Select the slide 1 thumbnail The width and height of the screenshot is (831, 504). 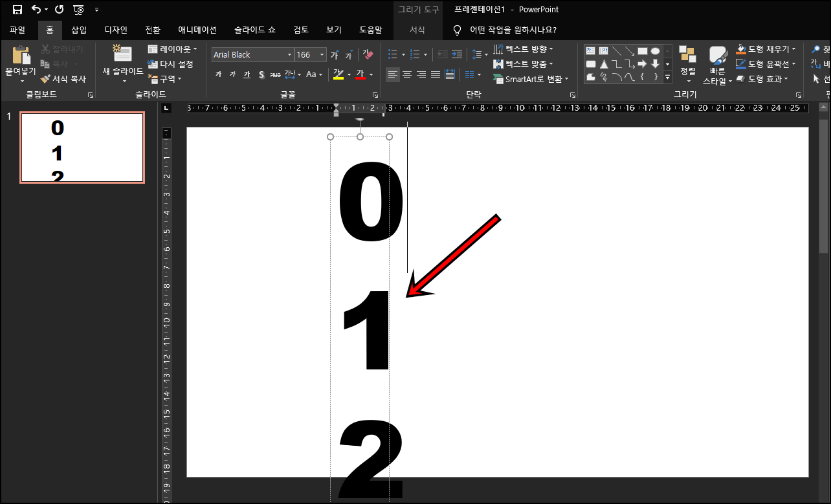pyautogui.click(x=82, y=148)
